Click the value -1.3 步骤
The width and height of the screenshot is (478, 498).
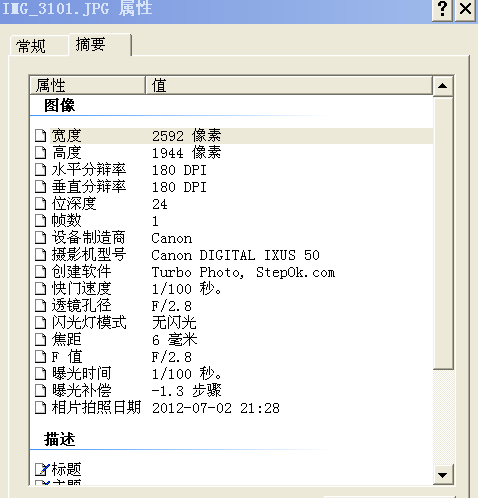coord(187,391)
